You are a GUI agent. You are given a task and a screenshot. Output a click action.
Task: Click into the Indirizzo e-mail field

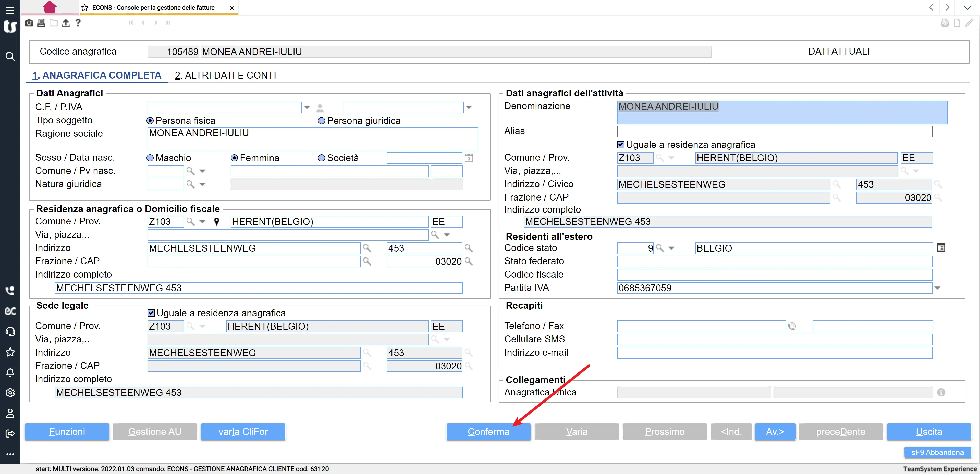pos(774,353)
